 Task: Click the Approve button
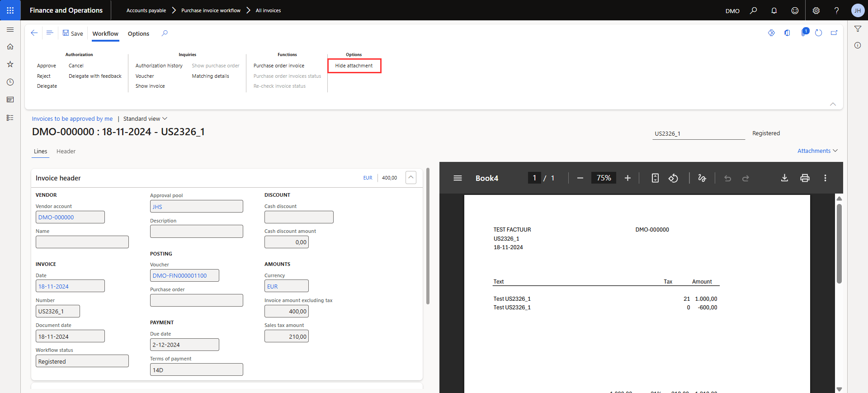pyautogui.click(x=47, y=66)
